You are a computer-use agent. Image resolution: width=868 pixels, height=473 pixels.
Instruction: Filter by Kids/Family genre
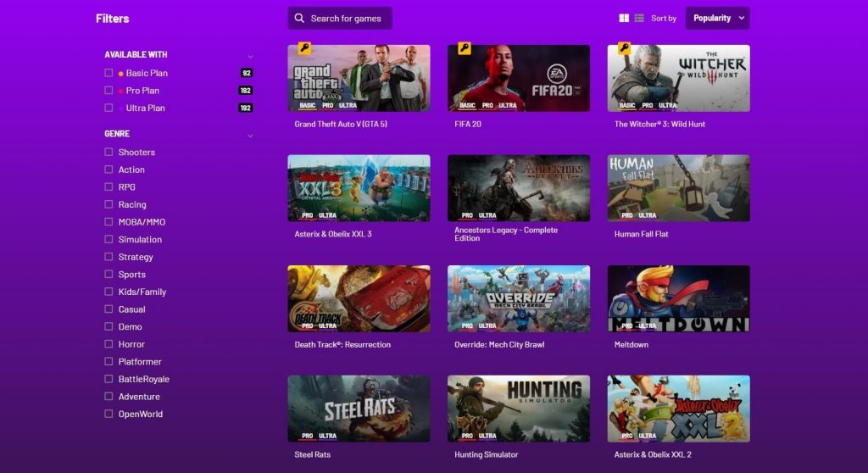click(x=108, y=292)
